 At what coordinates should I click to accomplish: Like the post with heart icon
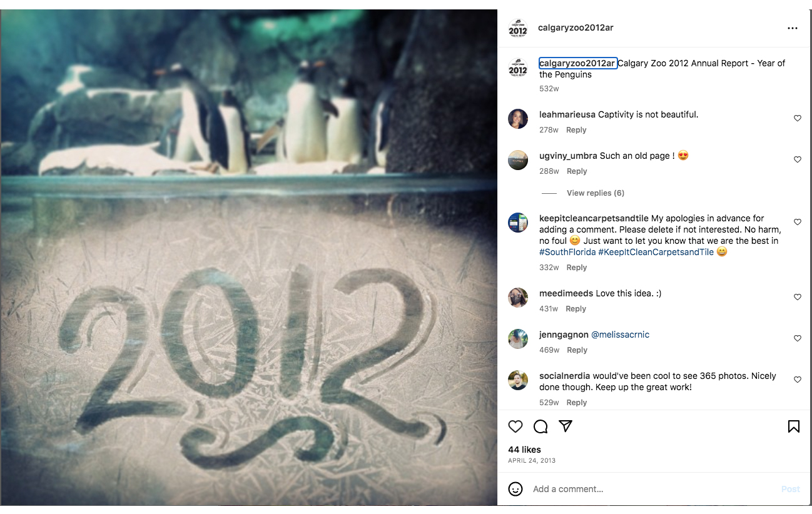coord(515,426)
